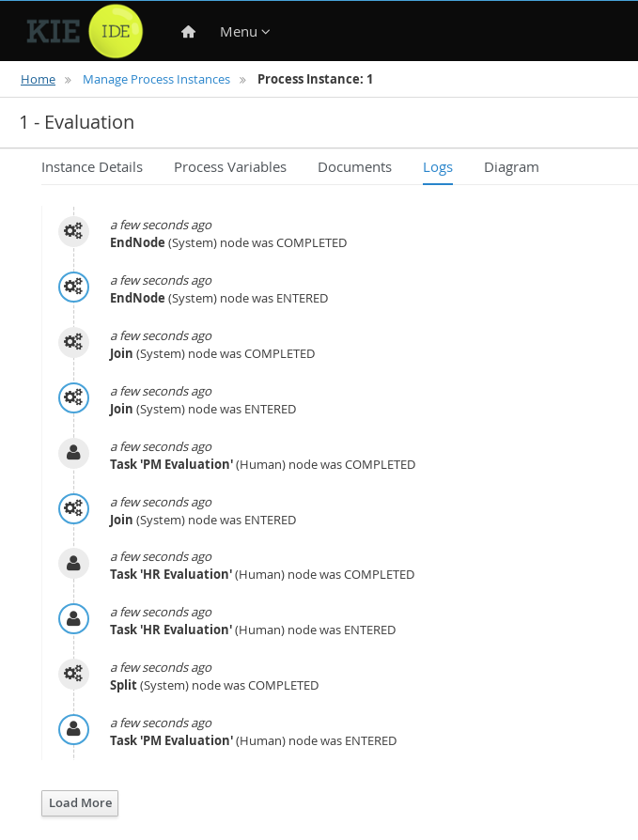This screenshot has width=638, height=840.
Task: Click the '1 - Evaluation' page heading
Action: tap(77, 123)
